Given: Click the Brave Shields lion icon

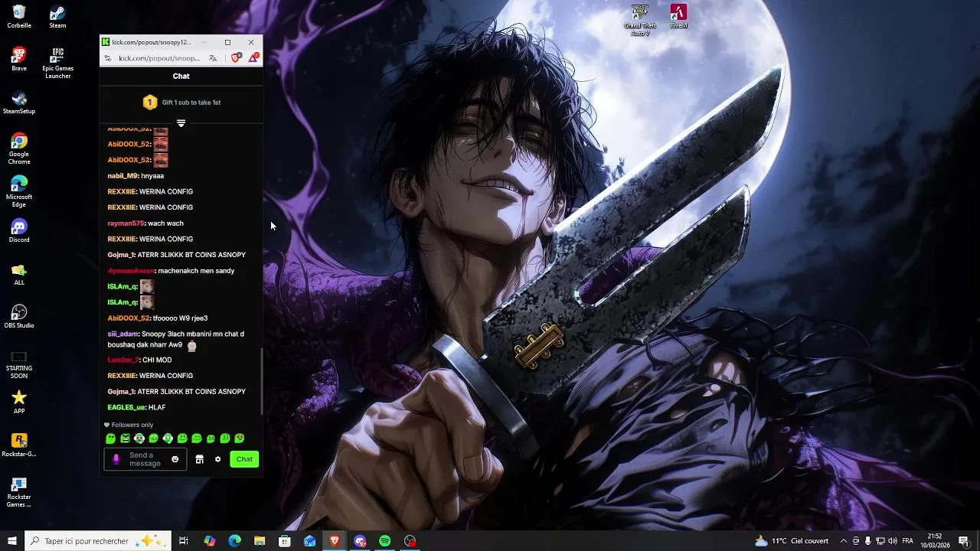Looking at the screenshot, I should point(236,58).
